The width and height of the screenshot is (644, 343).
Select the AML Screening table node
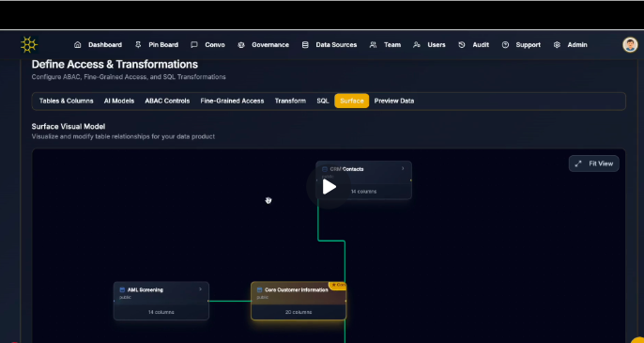(161, 301)
